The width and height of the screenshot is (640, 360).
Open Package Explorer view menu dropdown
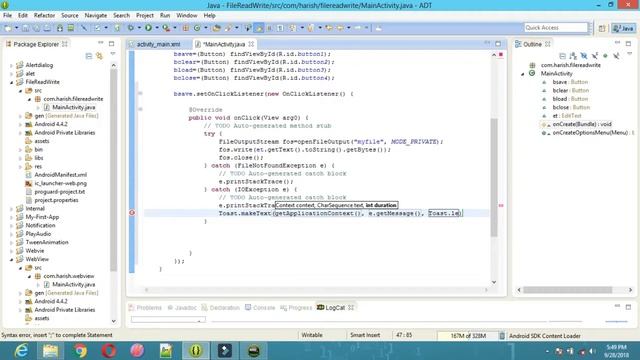[113, 54]
